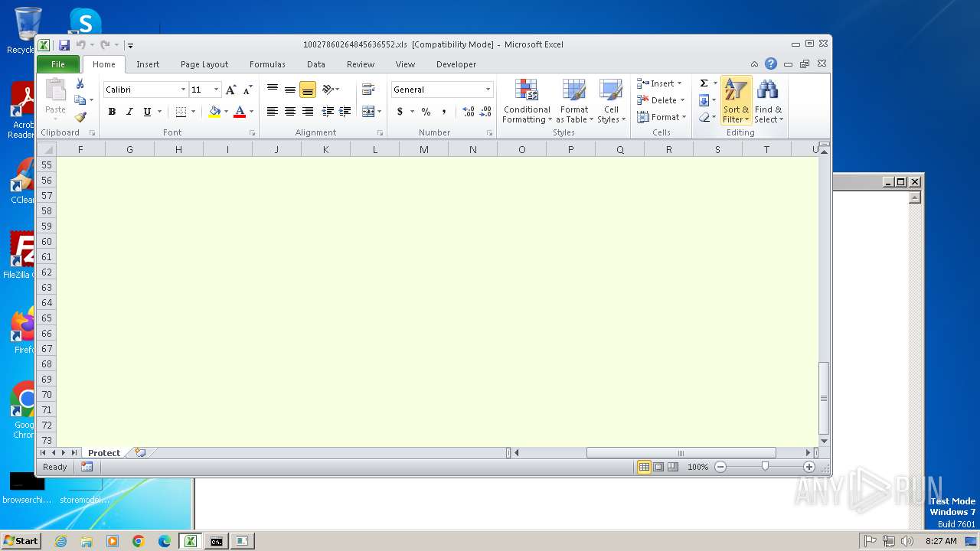The width and height of the screenshot is (980, 551).
Task: Increase decimal places
Action: [x=468, y=112]
